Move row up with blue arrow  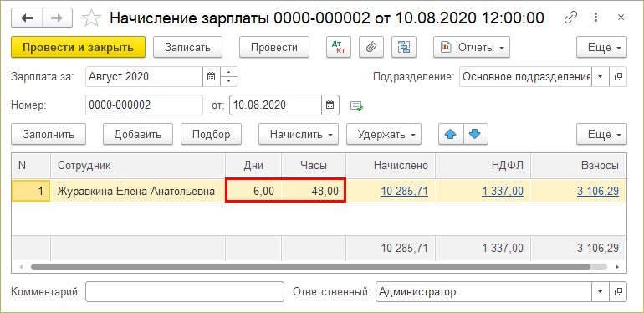(x=451, y=134)
